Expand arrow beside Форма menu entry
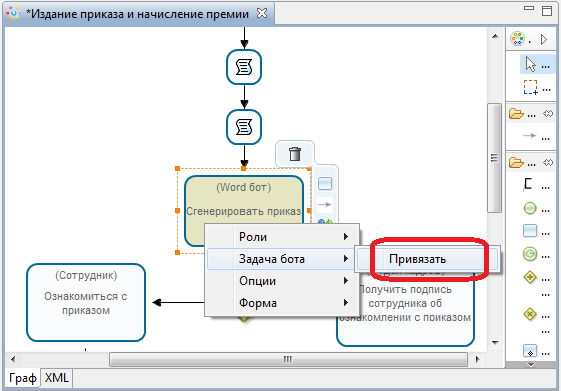The width and height of the screenshot is (561, 391). [346, 303]
